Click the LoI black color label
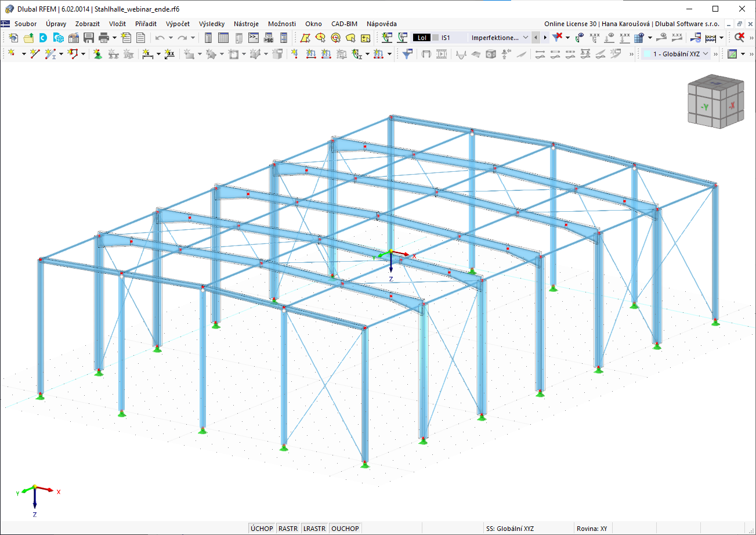The image size is (756, 535). tap(422, 38)
